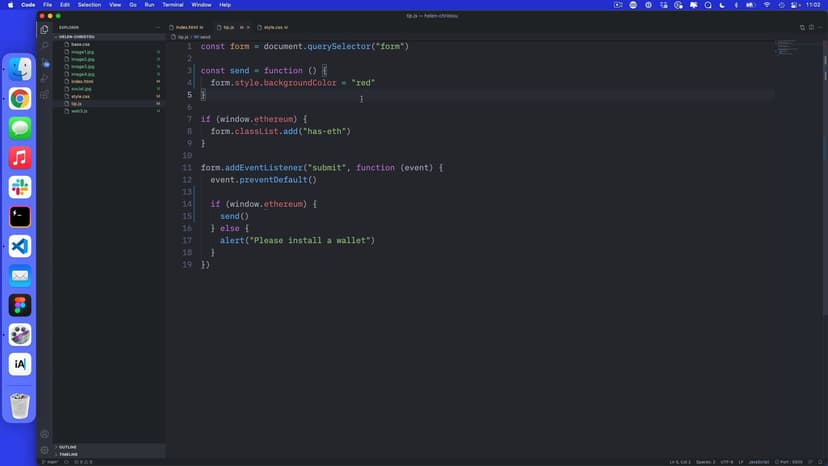Open web3.js in the file explorer
The width and height of the screenshot is (828, 466).
click(x=79, y=111)
